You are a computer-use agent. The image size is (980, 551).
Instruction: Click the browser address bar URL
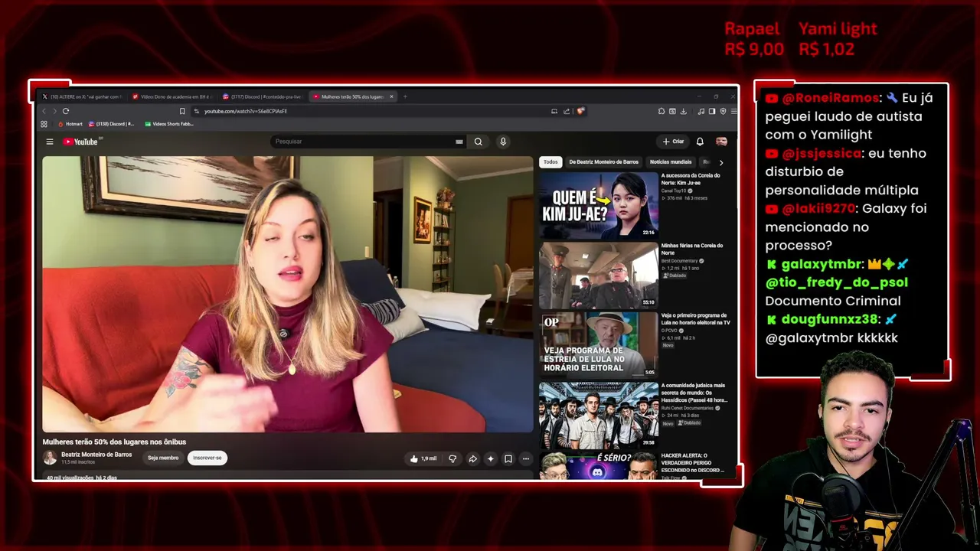click(x=246, y=111)
